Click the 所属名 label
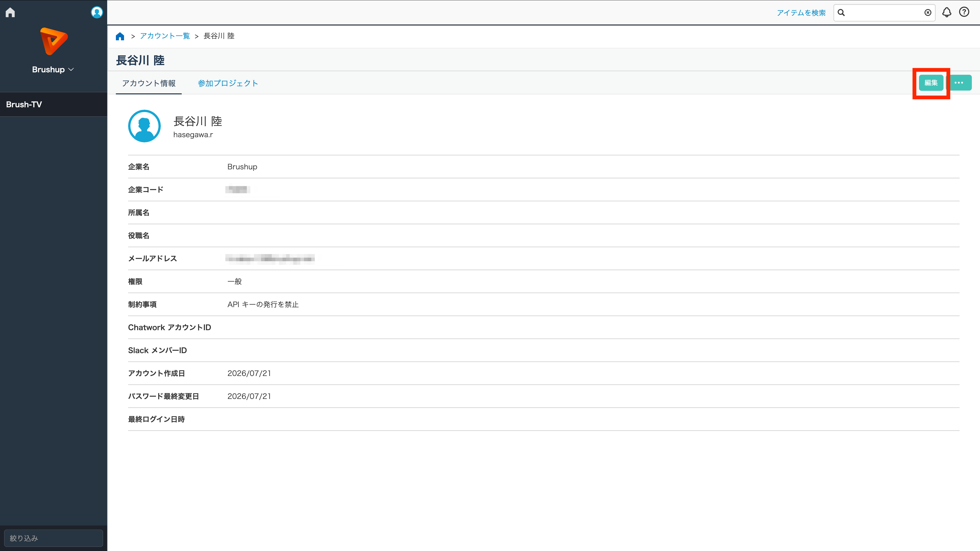 (x=139, y=212)
